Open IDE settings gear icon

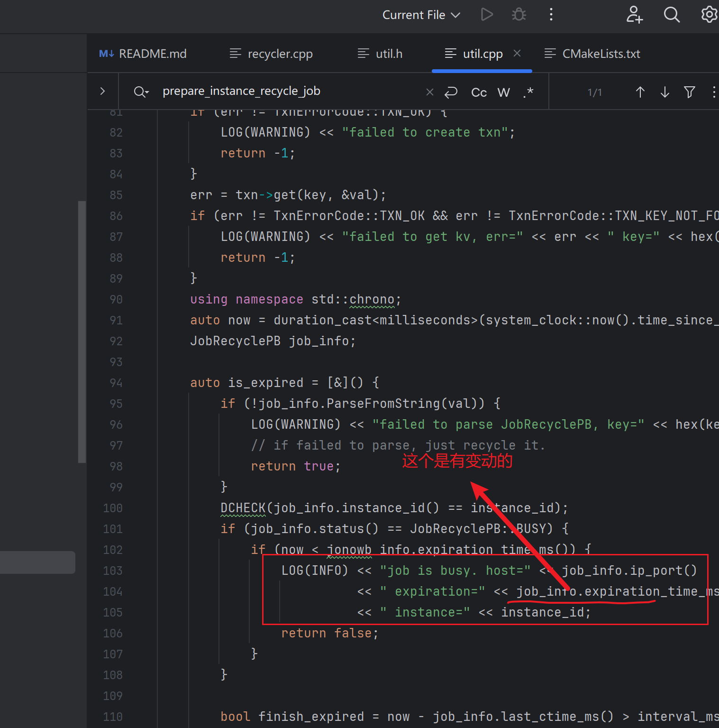click(709, 15)
